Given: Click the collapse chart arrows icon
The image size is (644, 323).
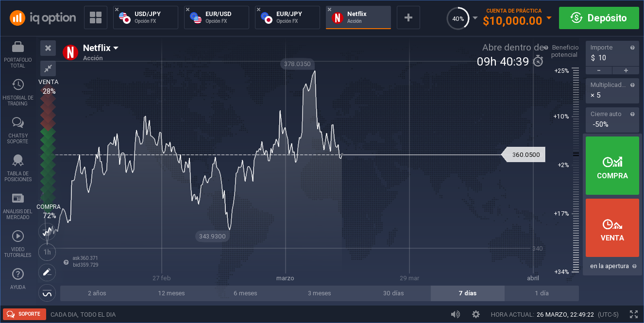Looking at the screenshot, I should (48, 68).
